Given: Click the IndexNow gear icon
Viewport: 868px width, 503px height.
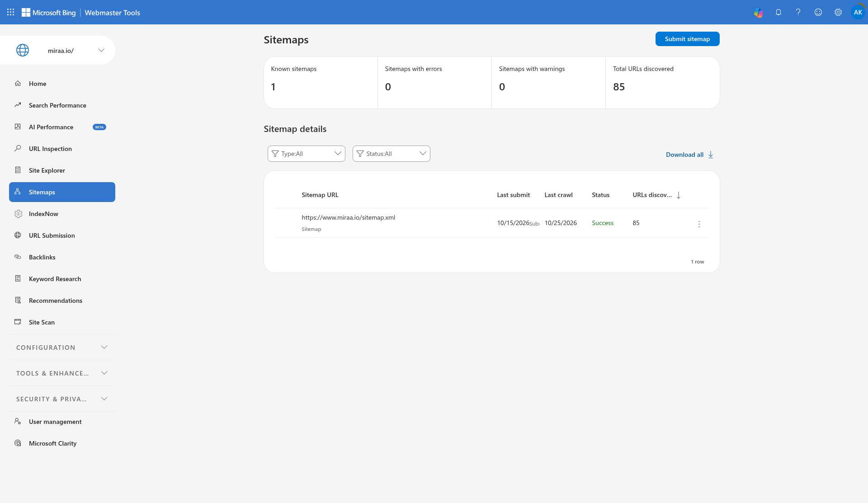Looking at the screenshot, I should pyautogui.click(x=18, y=214).
